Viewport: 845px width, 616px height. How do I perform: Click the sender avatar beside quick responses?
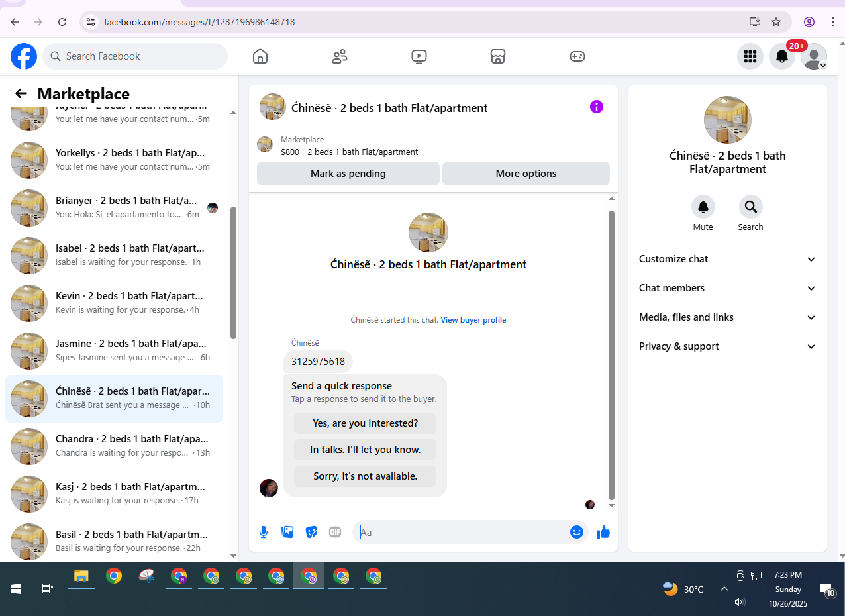pyautogui.click(x=269, y=488)
